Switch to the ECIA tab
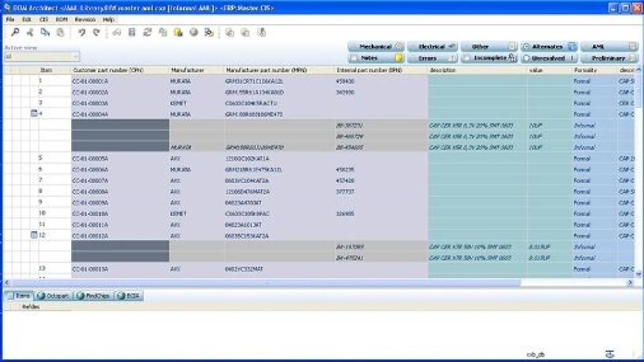Screen dimensions: 644x362 129,296
